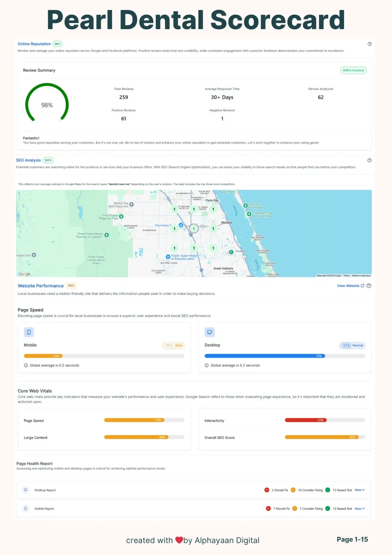This screenshot has width=392, height=555.
Task: Click the phone icon in Mobile Report row
Action: [x=25, y=509]
